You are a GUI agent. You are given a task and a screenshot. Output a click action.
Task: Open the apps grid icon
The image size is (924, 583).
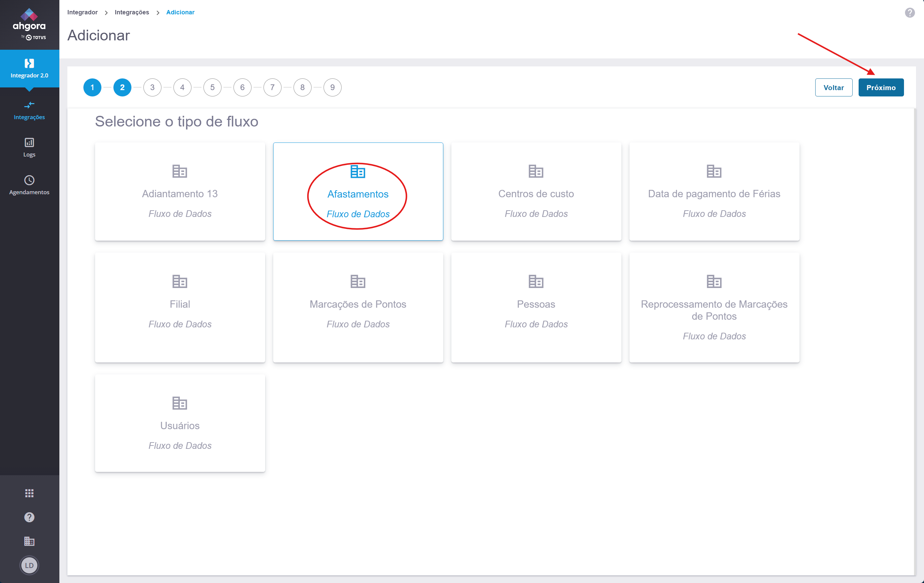(29, 493)
